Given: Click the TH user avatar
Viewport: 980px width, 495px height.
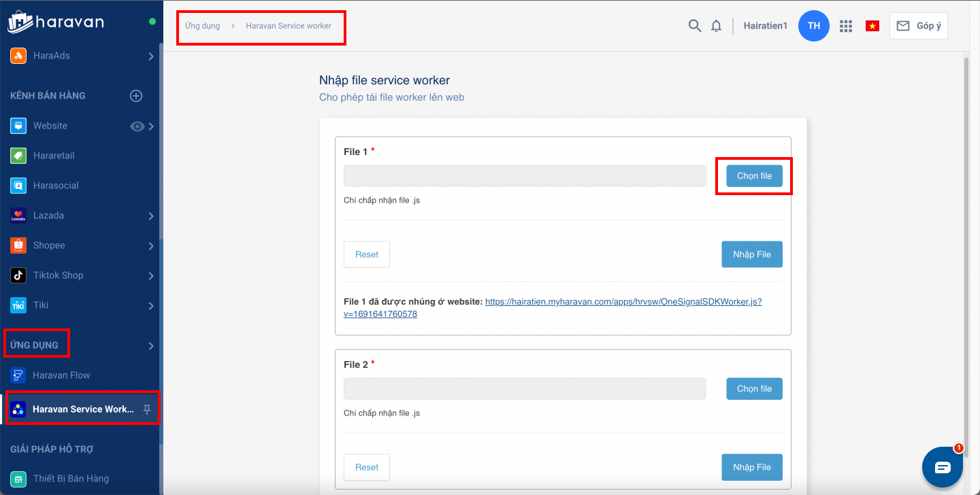Looking at the screenshot, I should (814, 26).
